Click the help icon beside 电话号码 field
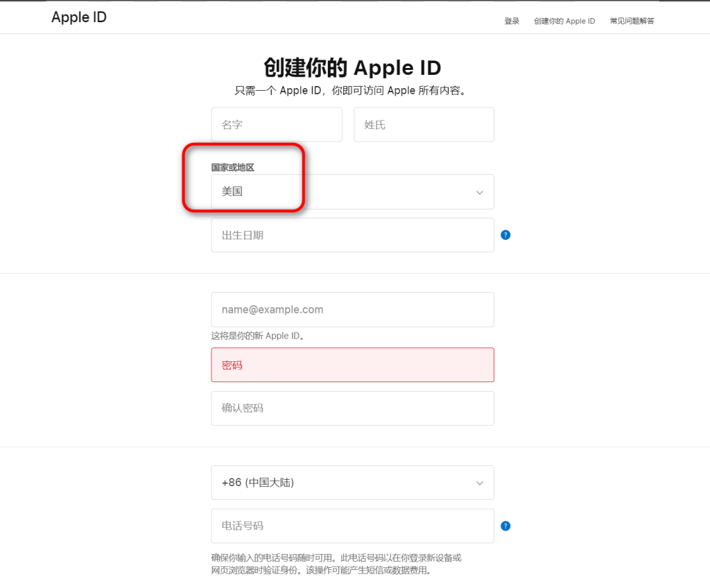The height and width of the screenshot is (588, 710). 505,526
